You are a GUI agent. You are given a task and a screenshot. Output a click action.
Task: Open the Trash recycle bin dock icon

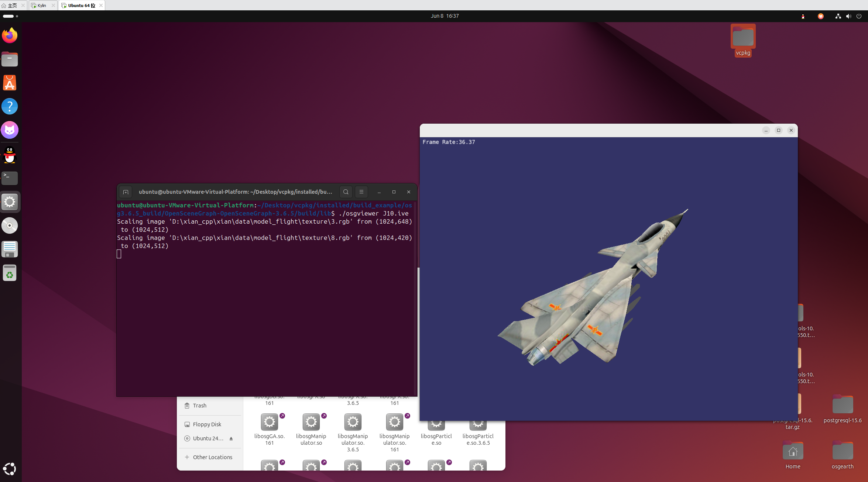10,273
